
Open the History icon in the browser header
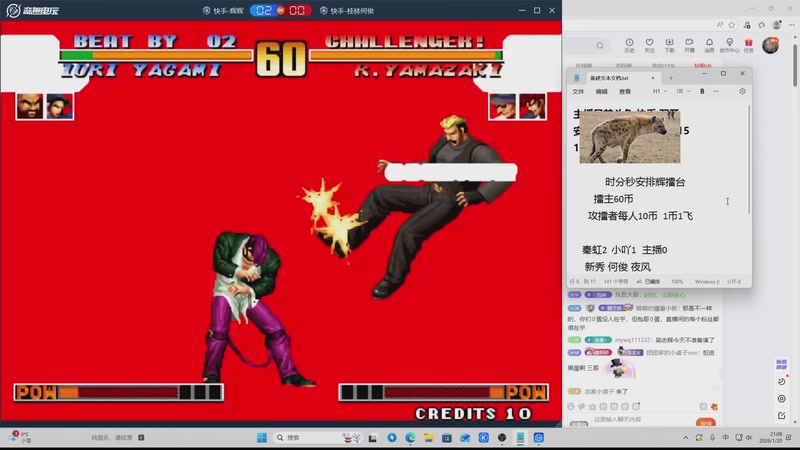[x=630, y=45]
